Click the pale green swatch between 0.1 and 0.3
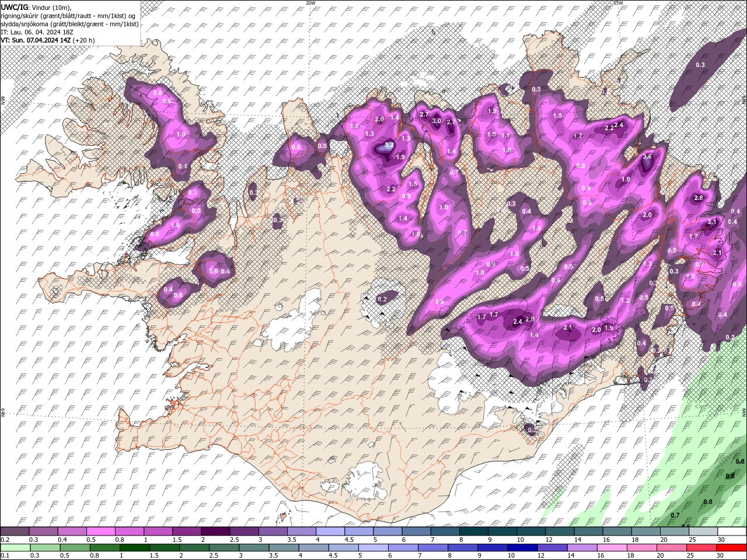Image resolution: width=747 pixels, height=560 pixels. 15,548
